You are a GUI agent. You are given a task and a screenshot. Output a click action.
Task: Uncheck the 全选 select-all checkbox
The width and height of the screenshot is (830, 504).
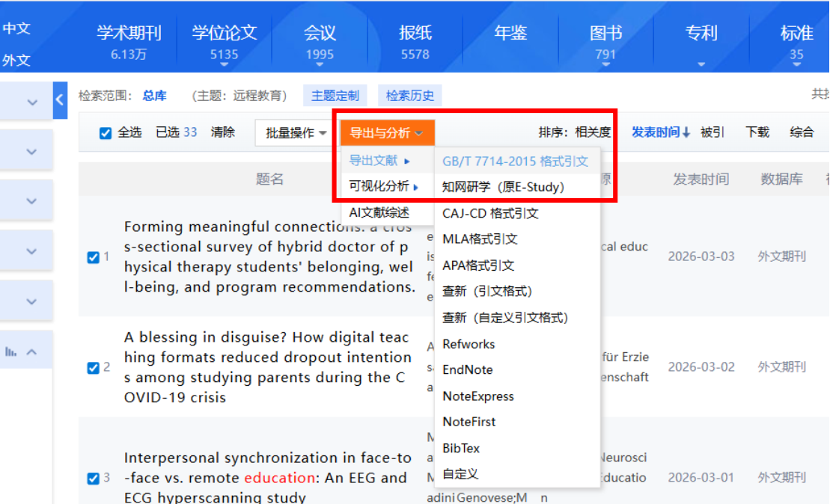[106, 133]
